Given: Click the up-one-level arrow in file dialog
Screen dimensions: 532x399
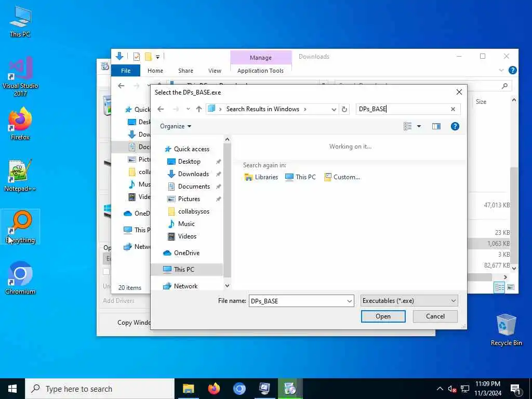Looking at the screenshot, I should tap(199, 109).
